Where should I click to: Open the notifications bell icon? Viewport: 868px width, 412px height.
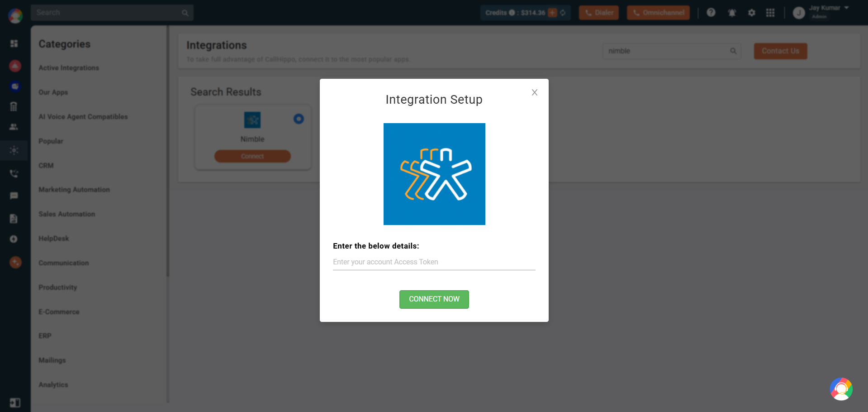(732, 13)
